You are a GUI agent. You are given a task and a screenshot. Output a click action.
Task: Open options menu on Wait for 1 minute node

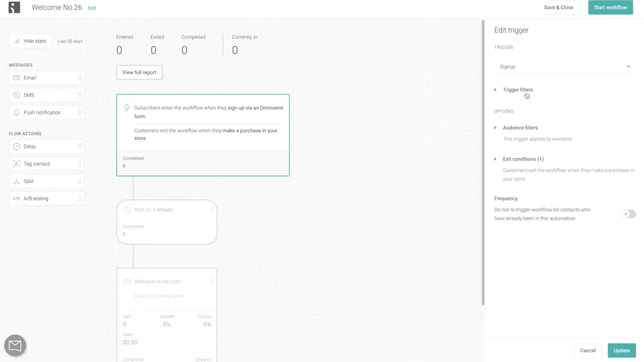213,209
